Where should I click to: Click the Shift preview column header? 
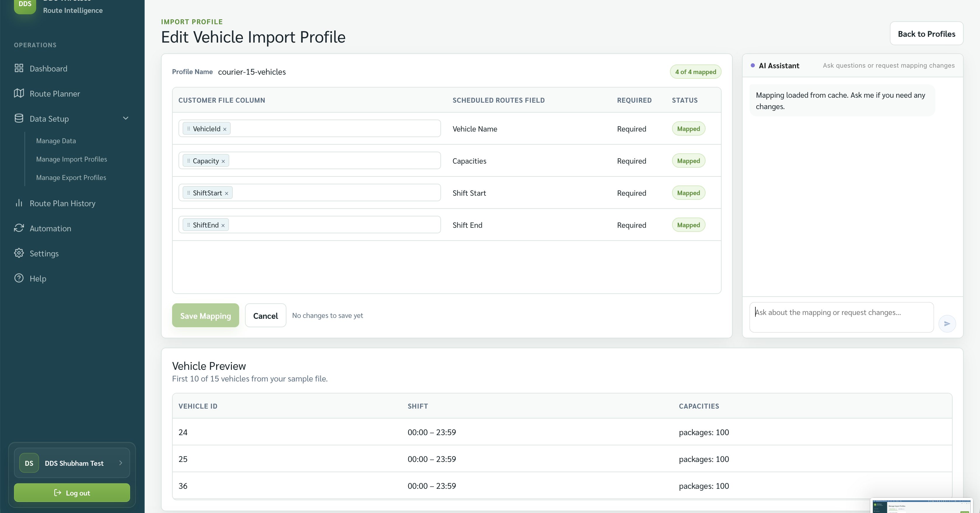pyautogui.click(x=418, y=406)
